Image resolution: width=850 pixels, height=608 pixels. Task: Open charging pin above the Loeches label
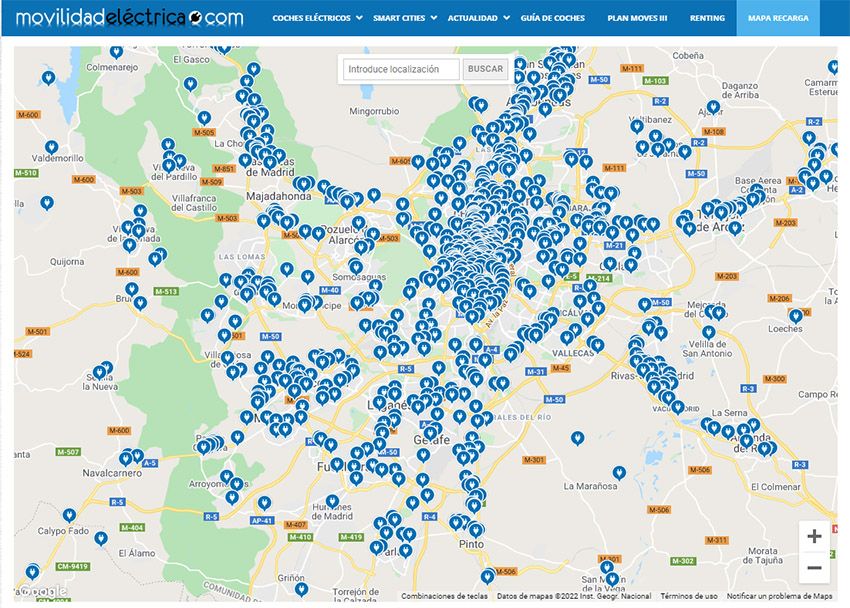click(x=796, y=315)
